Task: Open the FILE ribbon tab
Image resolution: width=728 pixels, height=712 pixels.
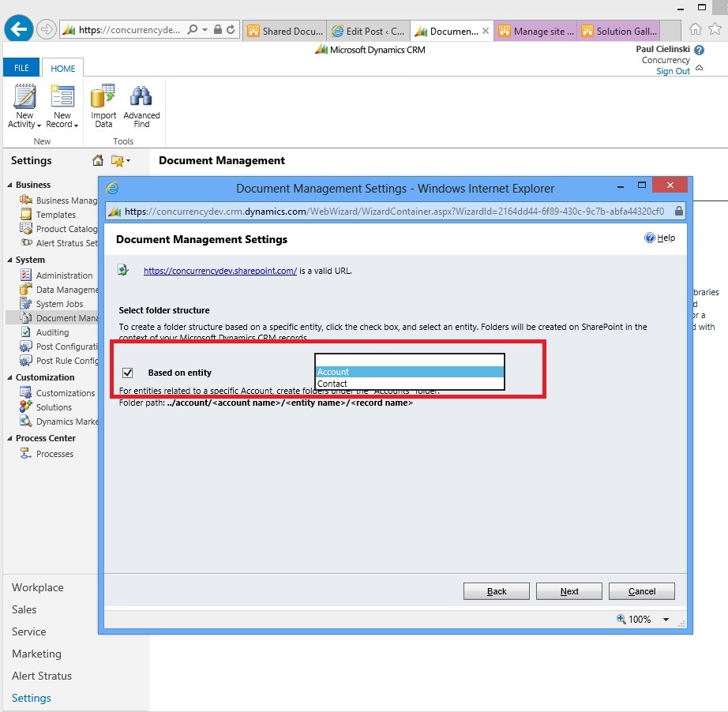Action: (21, 68)
